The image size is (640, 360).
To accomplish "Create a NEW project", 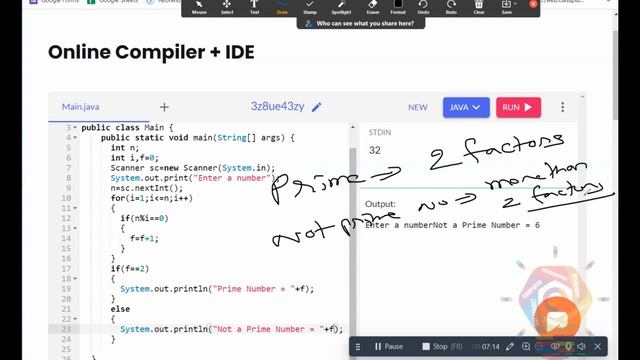I will 418,107.
